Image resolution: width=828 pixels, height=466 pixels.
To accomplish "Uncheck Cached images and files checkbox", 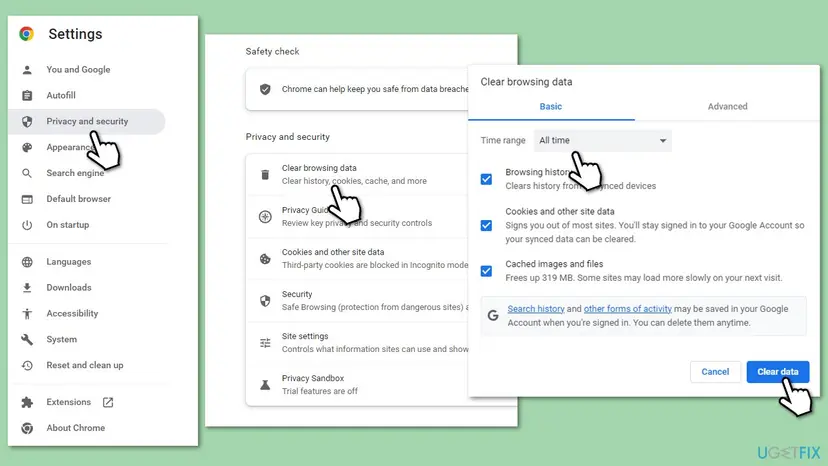I will [486, 272].
